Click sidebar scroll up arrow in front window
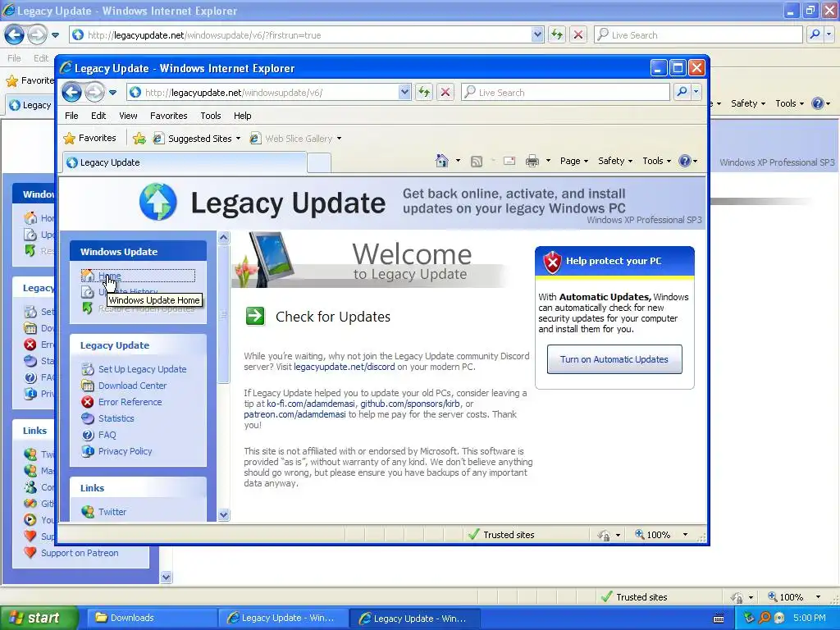The width and height of the screenshot is (840, 630). pyautogui.click(x=224, y=237)
